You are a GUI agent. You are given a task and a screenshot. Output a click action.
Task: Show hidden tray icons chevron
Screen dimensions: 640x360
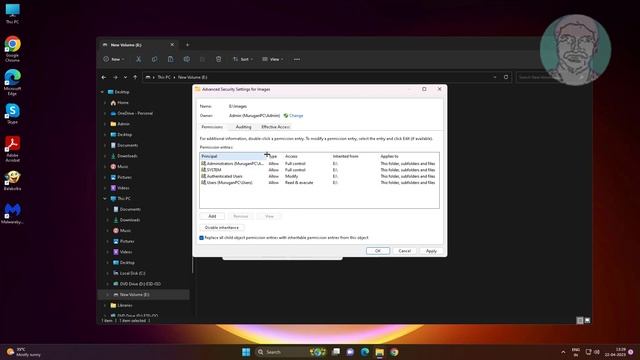coord(563,352)
